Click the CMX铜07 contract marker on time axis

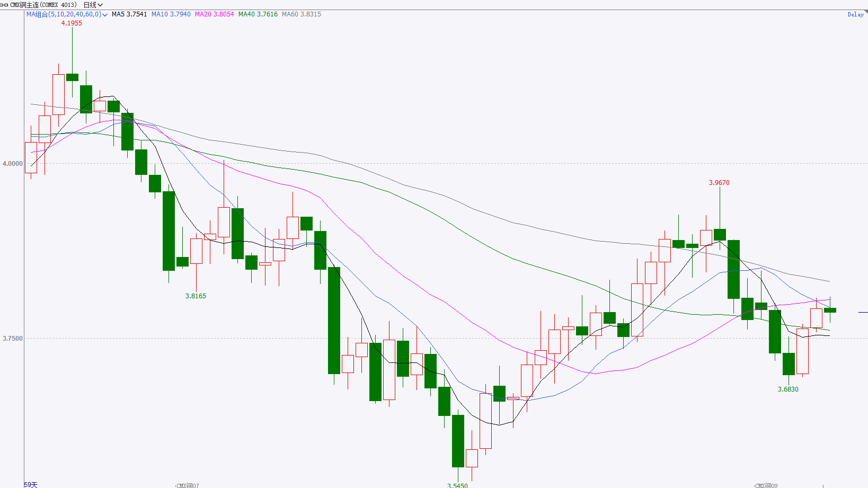click(188, 485)
